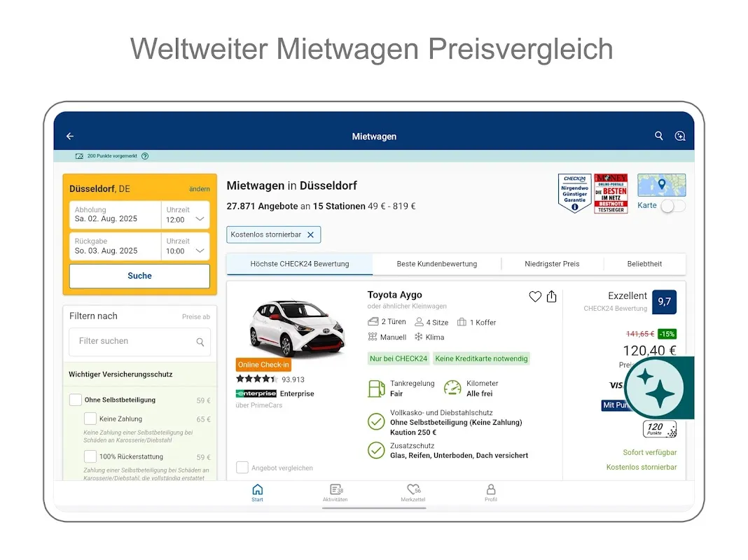The width and height of the screenshot is (748, 560).
Task: Share the Toyota Aygo offer
Action: tap(551, 296)
